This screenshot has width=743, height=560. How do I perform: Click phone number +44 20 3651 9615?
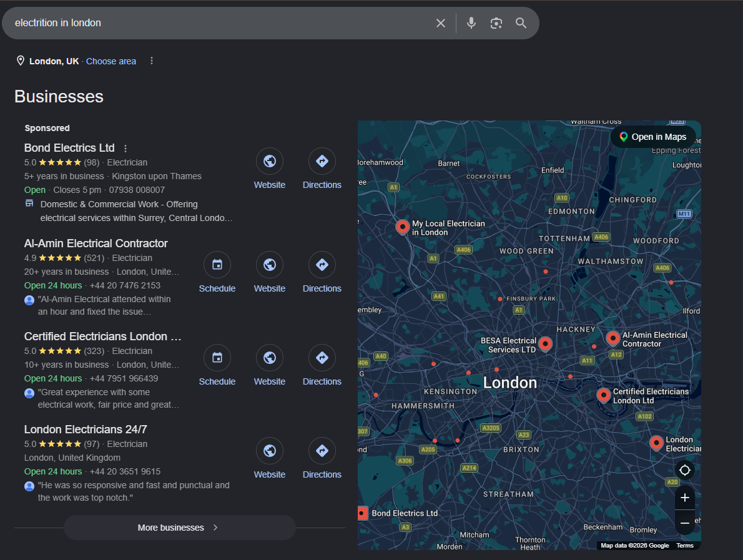[x=125, y=471]
